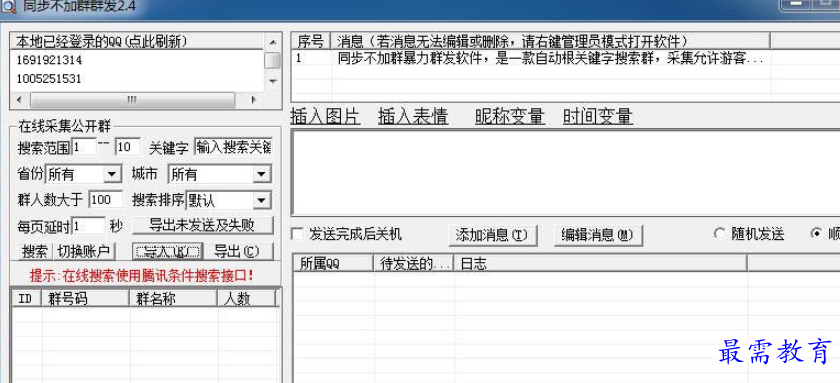The width and height of the screenshot is (840, 383).
Task: Click the 插入表情 link
Action: [413, 116]
